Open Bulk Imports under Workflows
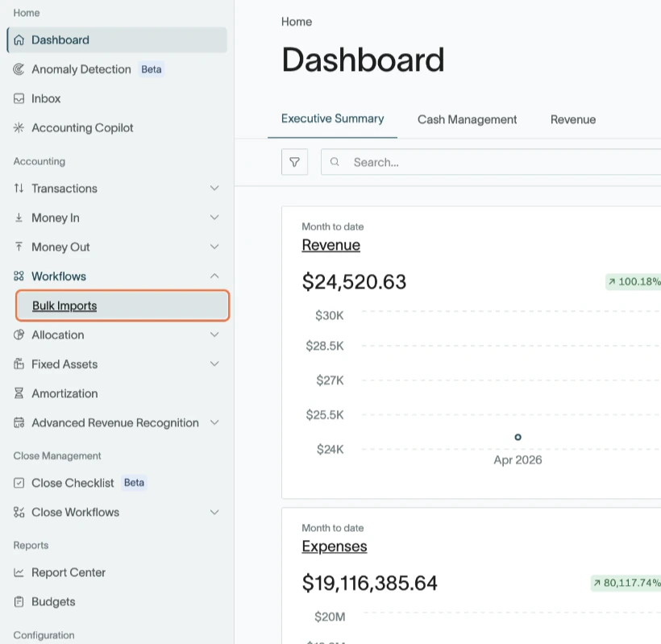 [x=123, y=305]
